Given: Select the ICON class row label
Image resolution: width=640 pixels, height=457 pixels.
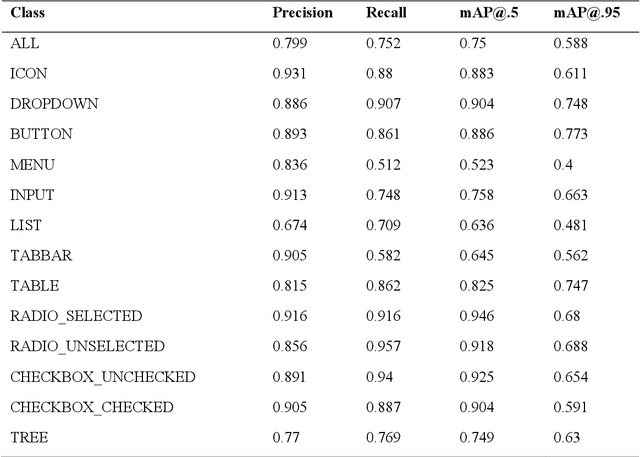Looking at the screenshot, I should 28,74.
